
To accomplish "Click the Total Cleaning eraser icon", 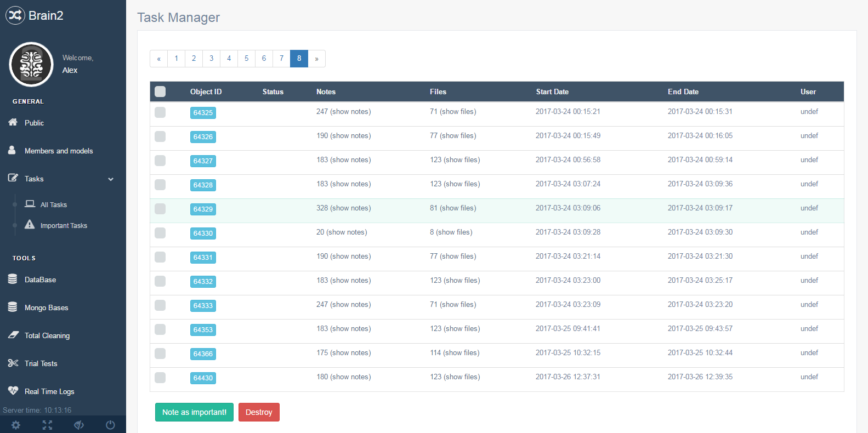I will 13,335.
